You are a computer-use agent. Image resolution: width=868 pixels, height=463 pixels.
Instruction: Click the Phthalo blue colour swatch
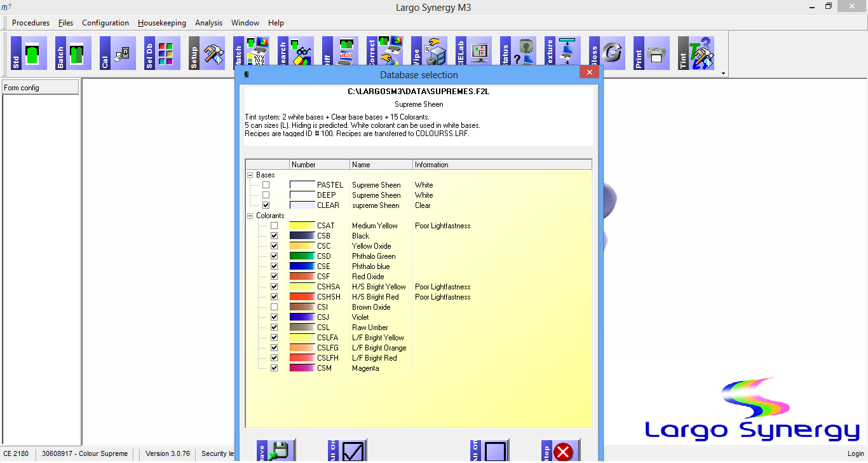pos(302,266)
